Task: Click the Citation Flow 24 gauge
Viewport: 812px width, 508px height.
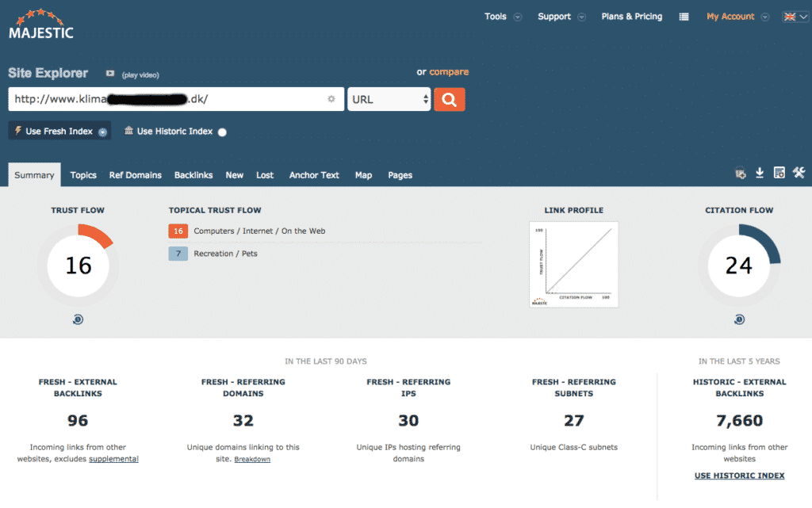Action: click(x=739, y=265)
